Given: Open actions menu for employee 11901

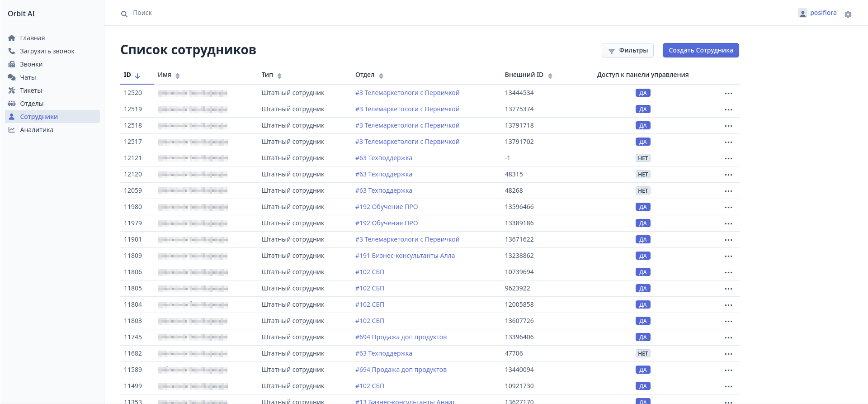Looking at the screenshot, I should [x=728, y=240].
